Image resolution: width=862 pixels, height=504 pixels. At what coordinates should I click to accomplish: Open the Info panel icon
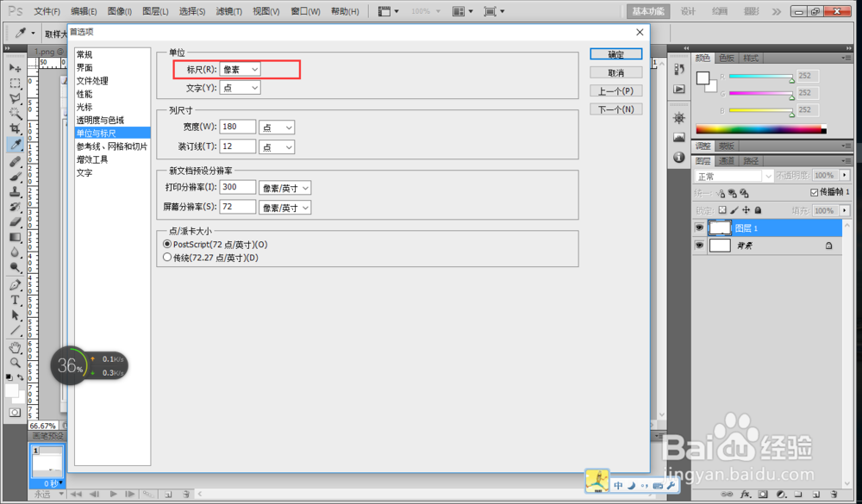coord(679,157)
